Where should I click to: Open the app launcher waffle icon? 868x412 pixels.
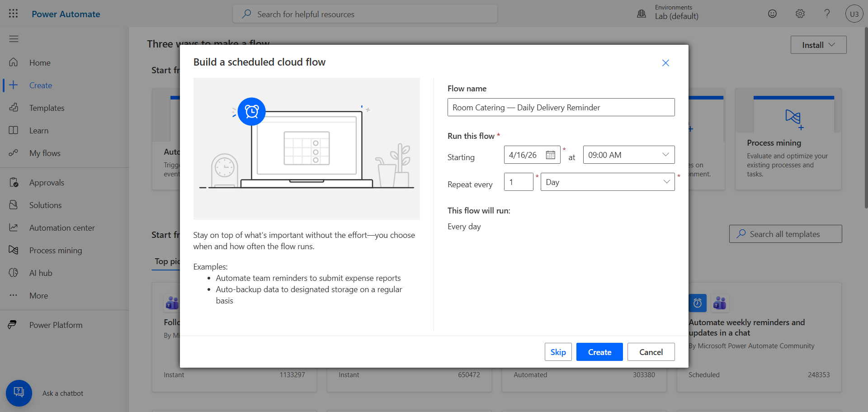point(14,14)
